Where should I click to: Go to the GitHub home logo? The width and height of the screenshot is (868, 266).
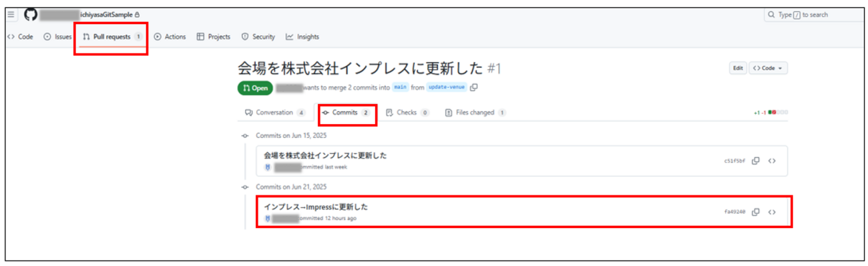pyautogui.click(x=31, y=15)
